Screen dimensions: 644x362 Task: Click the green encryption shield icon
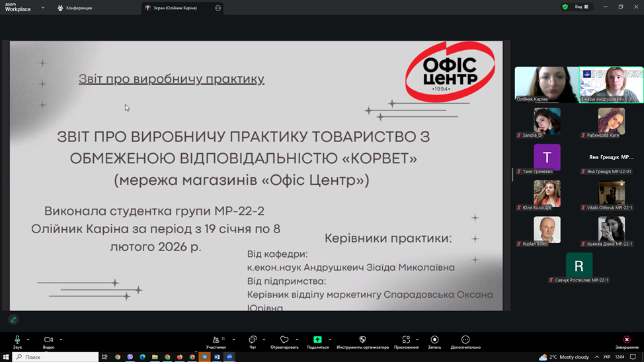(565, 7)
